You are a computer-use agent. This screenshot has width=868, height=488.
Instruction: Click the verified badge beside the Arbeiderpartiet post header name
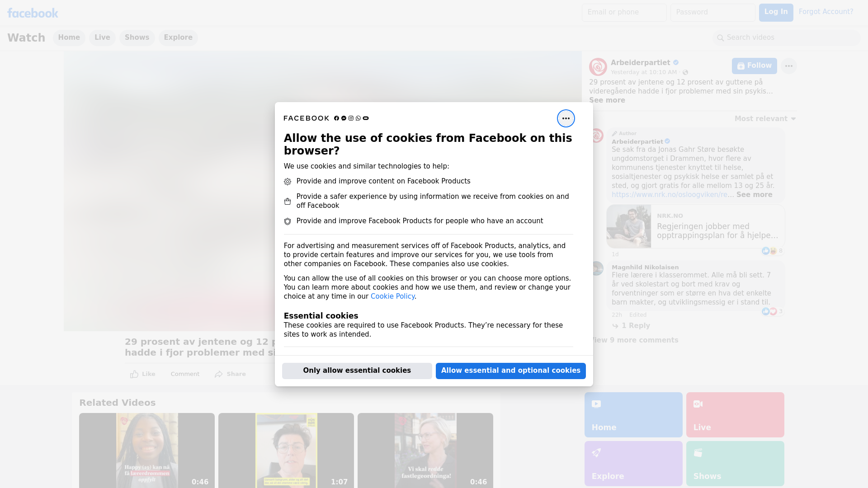coord(676,63)
